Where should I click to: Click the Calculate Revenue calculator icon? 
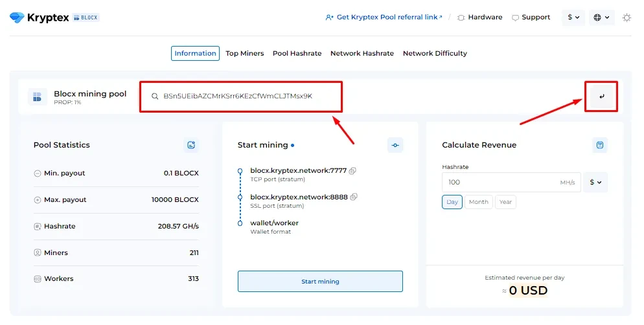click(600, 145)
